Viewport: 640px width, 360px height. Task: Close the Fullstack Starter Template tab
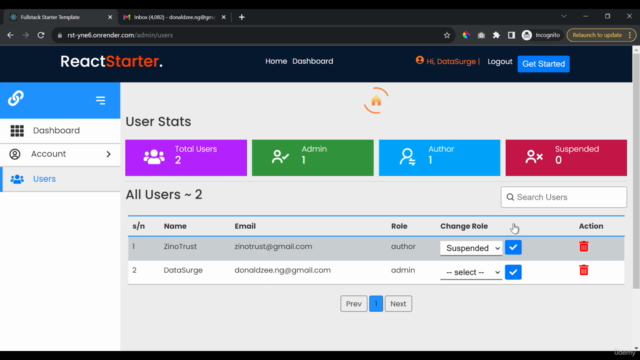(x=110, y=17)
